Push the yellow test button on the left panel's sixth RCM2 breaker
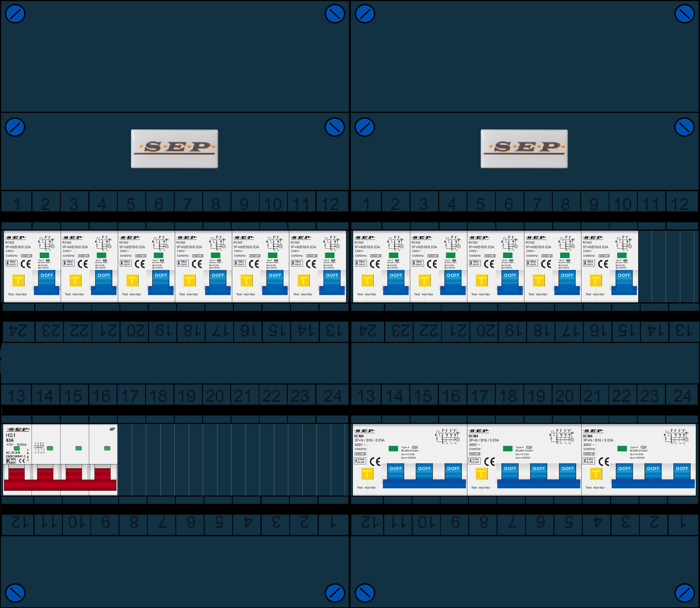 [x=303, y=280]
